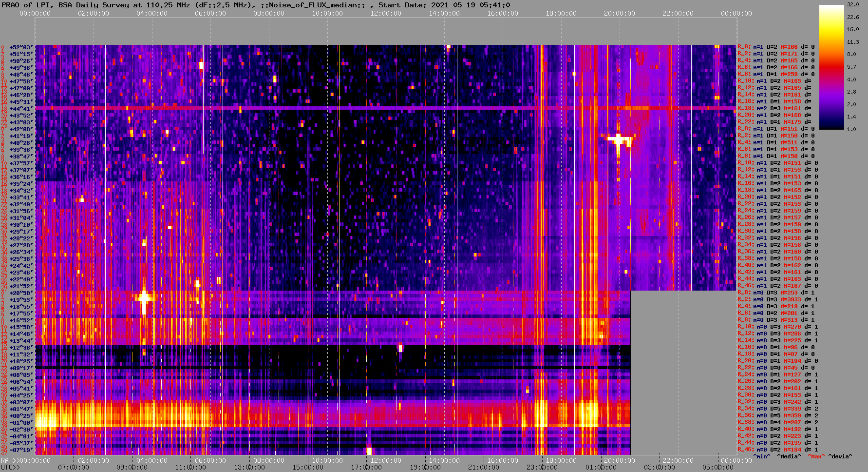Click the stats row with M=287
The height and width of the screenshot is (472, 868).
point(778,423)
